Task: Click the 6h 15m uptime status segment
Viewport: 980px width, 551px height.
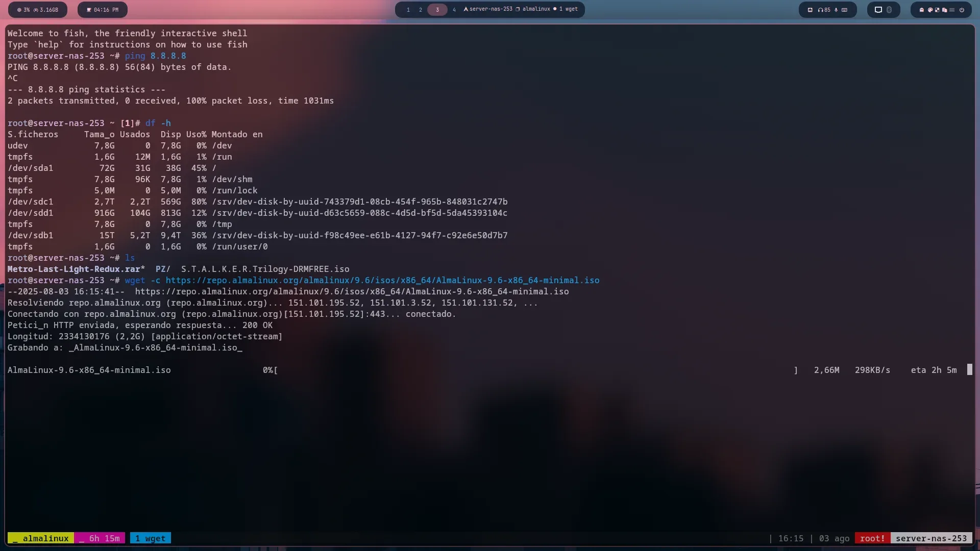Action: [100, 538]
